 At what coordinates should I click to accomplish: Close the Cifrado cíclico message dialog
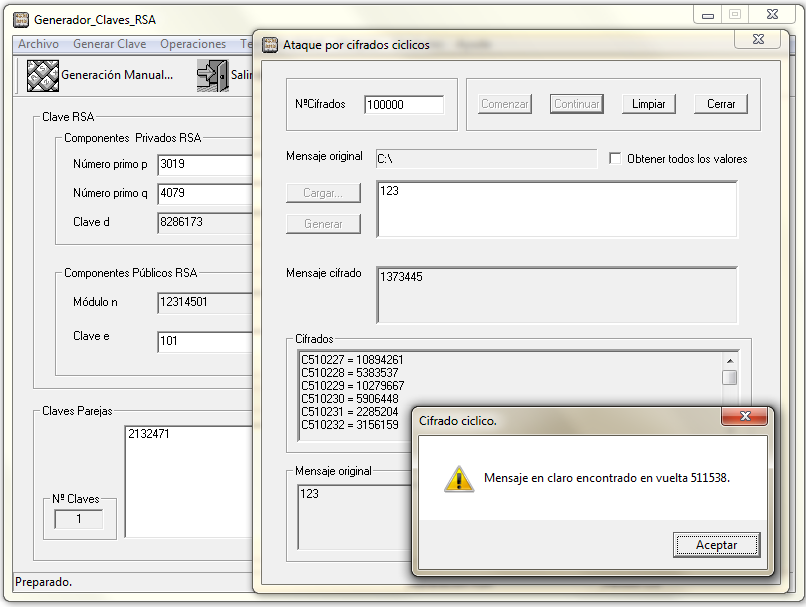tap(745, 417)
